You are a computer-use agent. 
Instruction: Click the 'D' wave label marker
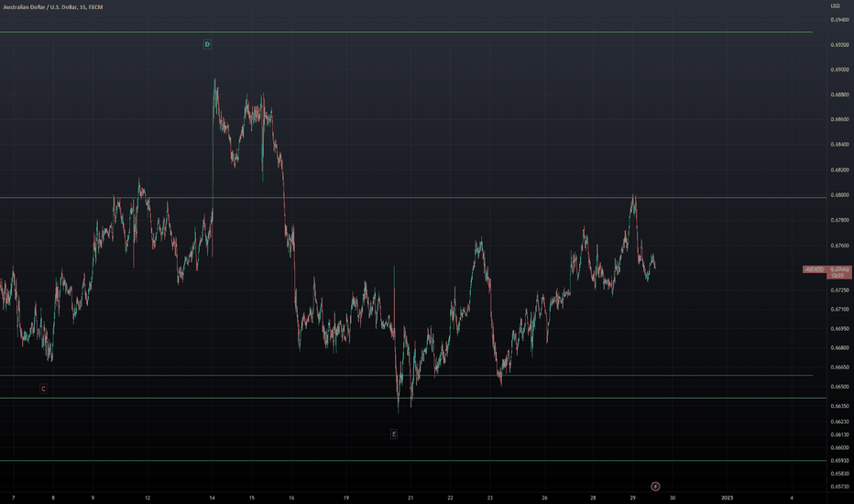[207, 44]
